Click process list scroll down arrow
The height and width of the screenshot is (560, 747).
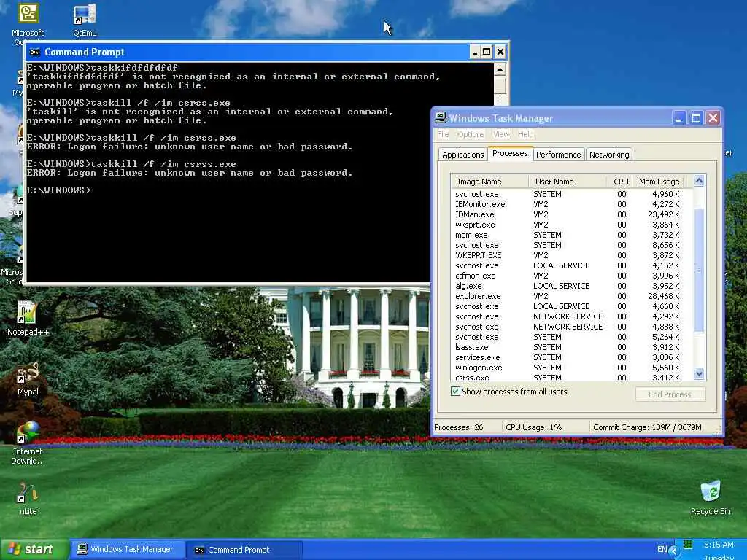(699, 374)
